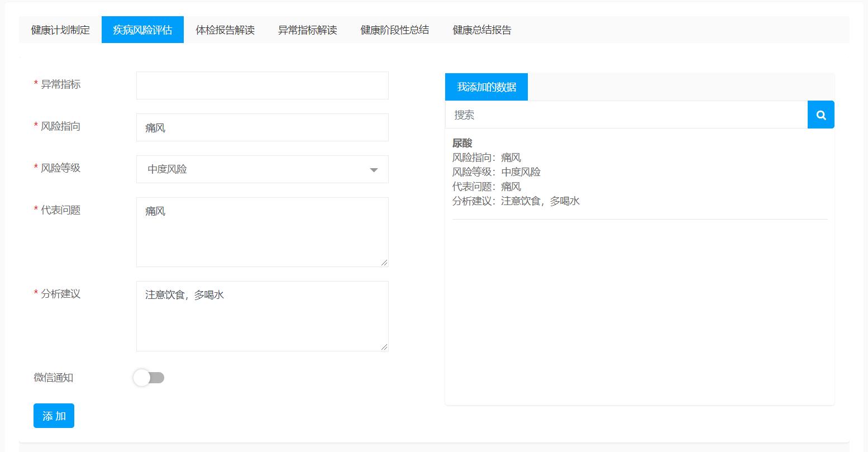Open the 体检报告解读 tab
Viewport: 868px width, 452px height.
coord(225,30)
